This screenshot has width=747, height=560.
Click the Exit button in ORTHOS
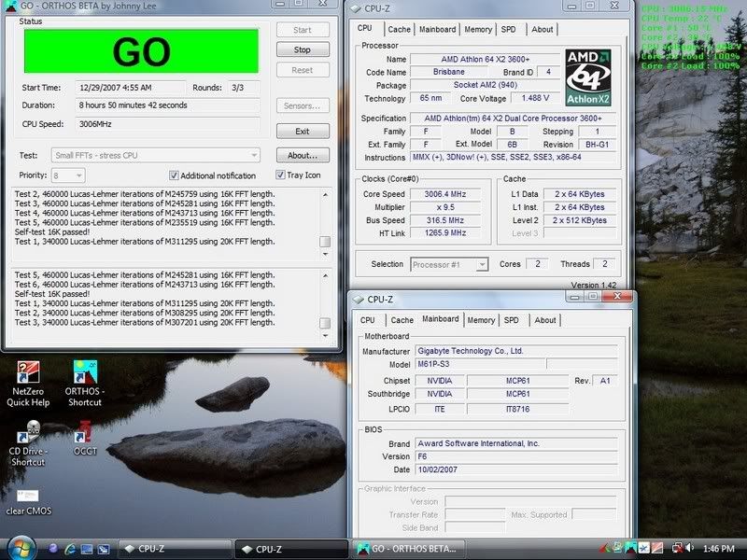tap(302, 130)
